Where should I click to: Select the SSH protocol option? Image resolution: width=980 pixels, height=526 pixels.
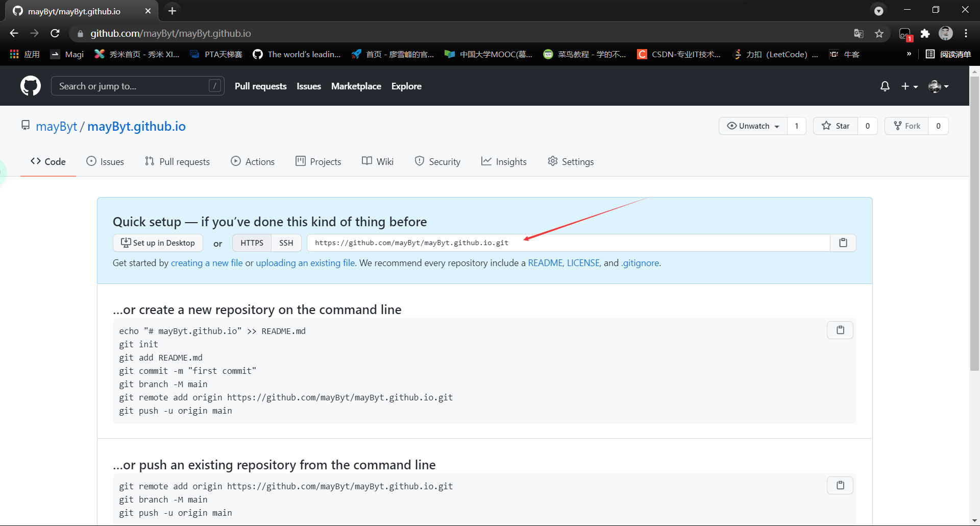coord(286,243)
